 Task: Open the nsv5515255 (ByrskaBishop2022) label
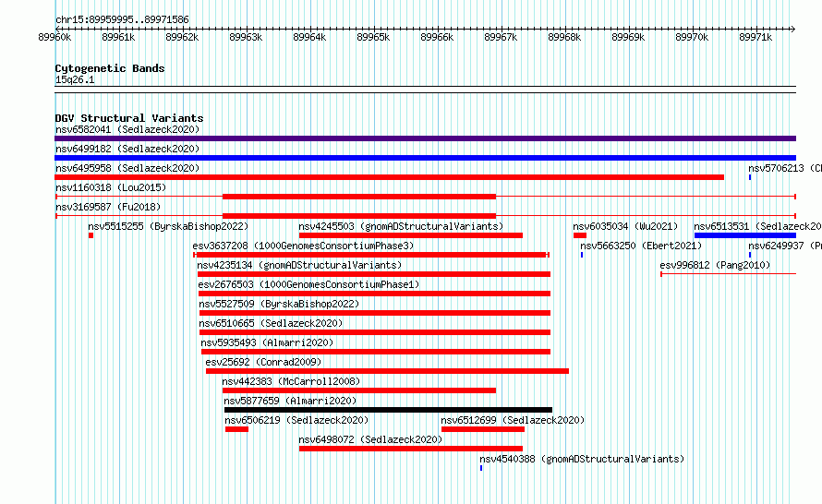pyautogui.click(x=168, y=226)
